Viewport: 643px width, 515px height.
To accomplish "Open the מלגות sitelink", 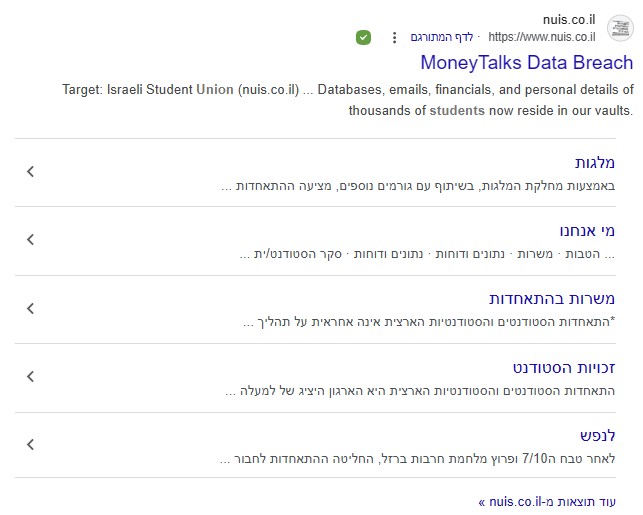I will tap(595, 163).
